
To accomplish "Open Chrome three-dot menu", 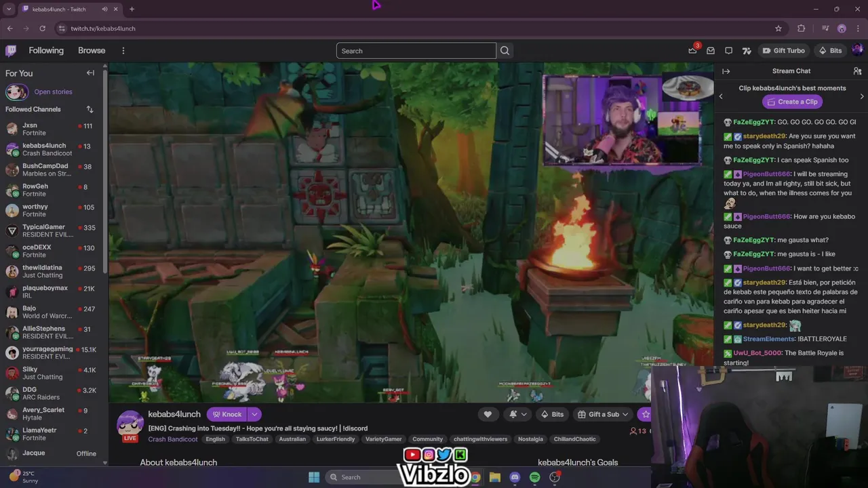I will 858,28.
